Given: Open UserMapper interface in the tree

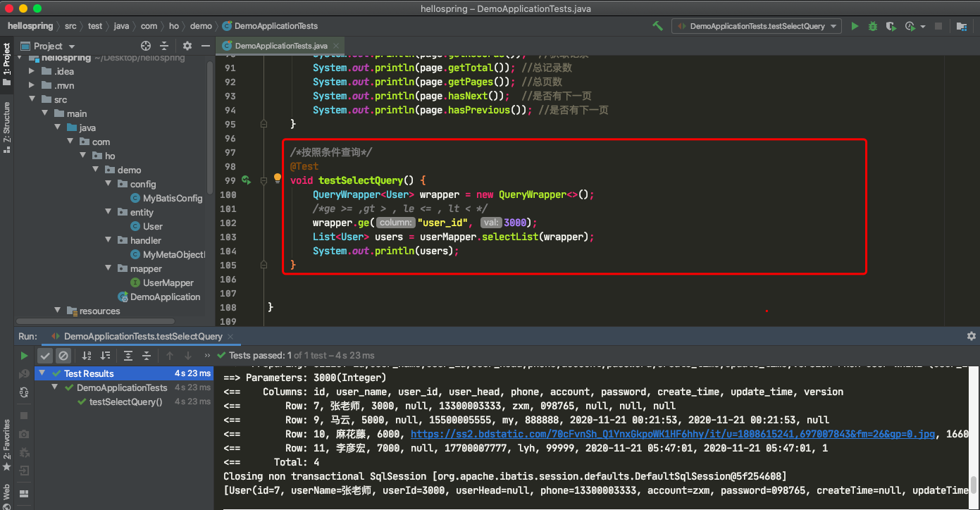Looking at the screenshot, I should pyautogui.click(x=162, y=282).
